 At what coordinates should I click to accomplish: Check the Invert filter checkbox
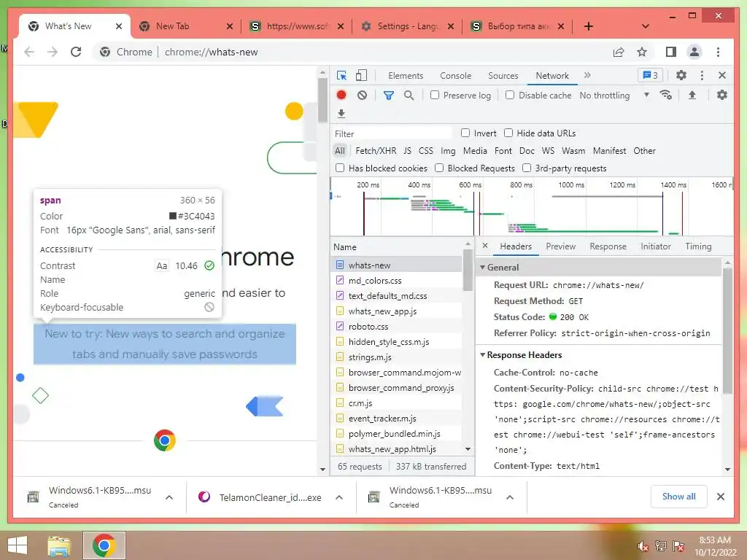(465, 133)
